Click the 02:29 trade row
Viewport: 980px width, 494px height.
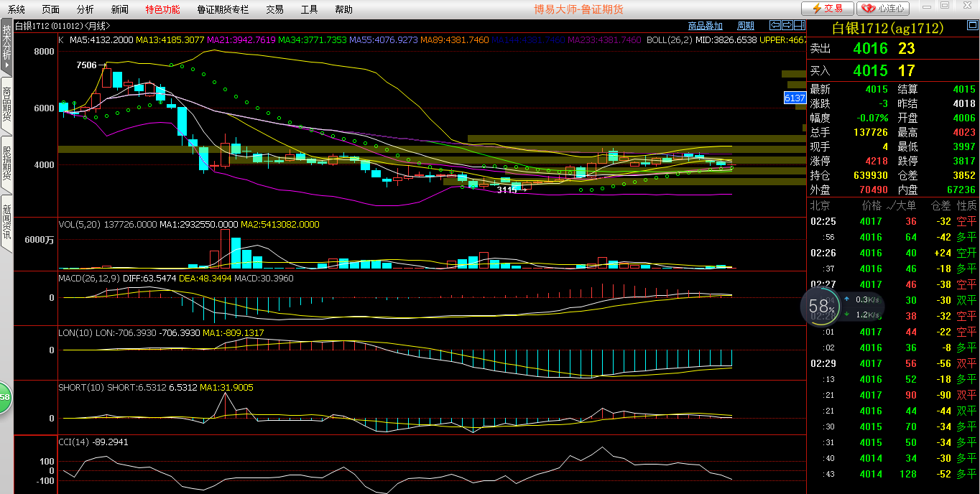pyautogui.click(x=893, y=364)
